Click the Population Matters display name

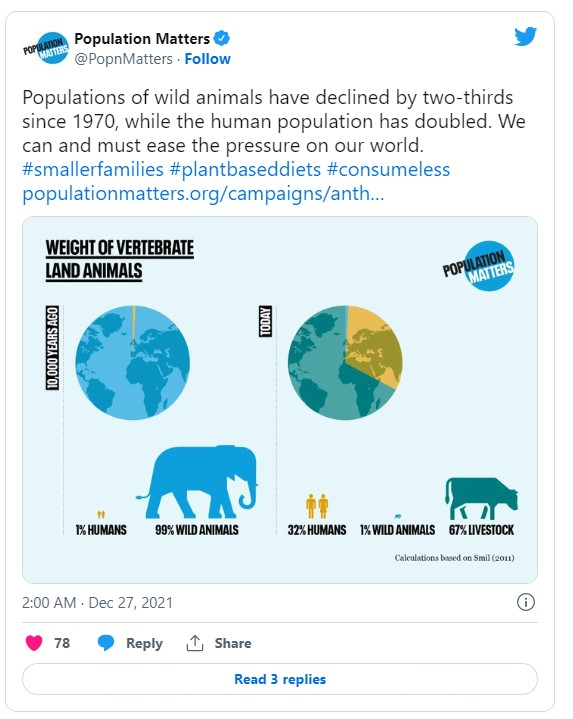click(x=142, y=39)
